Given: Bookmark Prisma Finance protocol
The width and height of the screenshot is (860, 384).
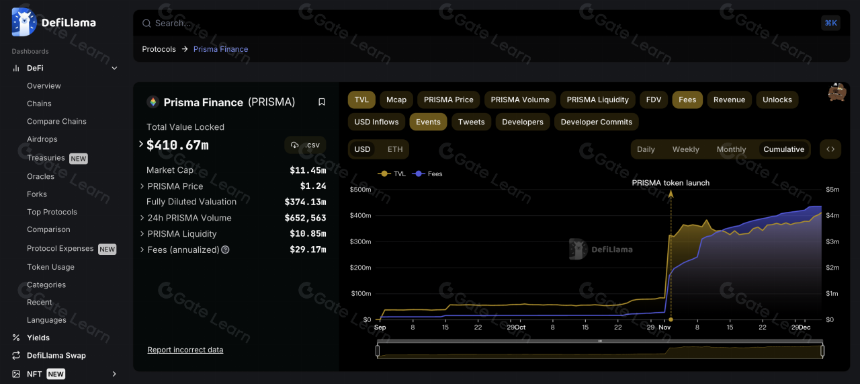Looking at the screenshot, I should click(x=322, y=102).
